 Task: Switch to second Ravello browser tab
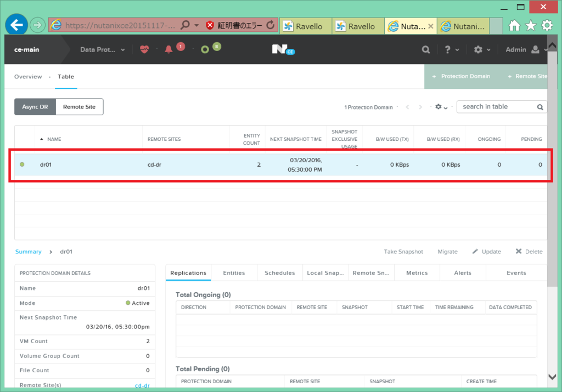[358, 26]
